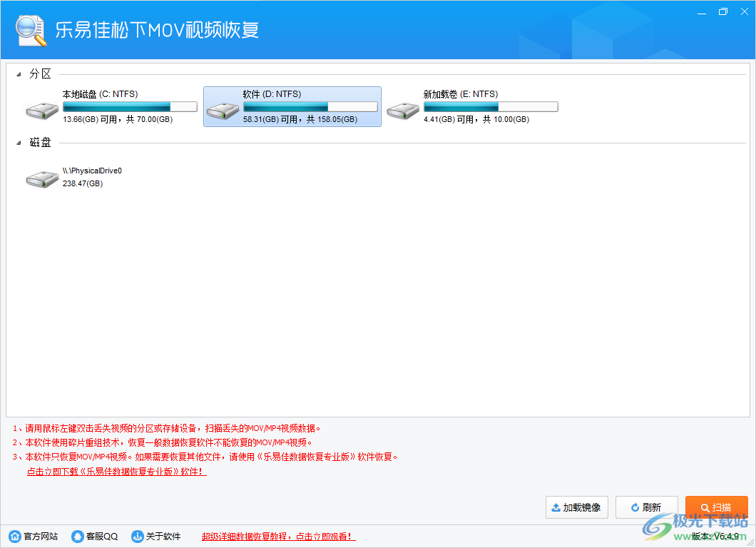756x548 pixels.
Task: Expand the partition list arrow
Action: point(19,73)
